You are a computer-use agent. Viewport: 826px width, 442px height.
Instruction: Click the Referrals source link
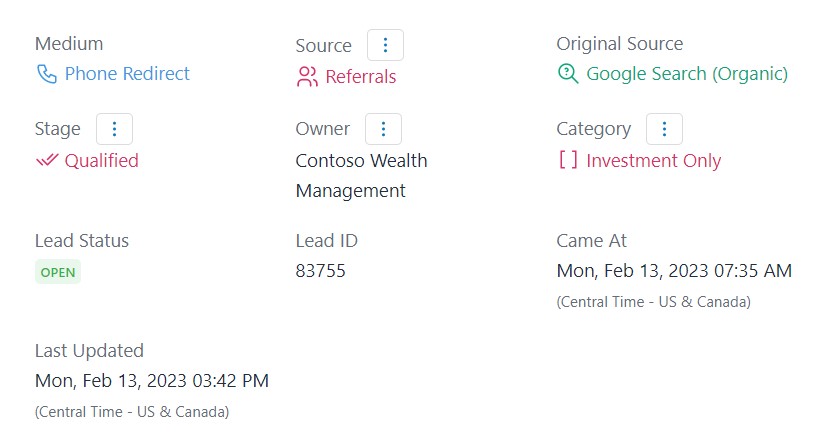(x=361, y=77)
